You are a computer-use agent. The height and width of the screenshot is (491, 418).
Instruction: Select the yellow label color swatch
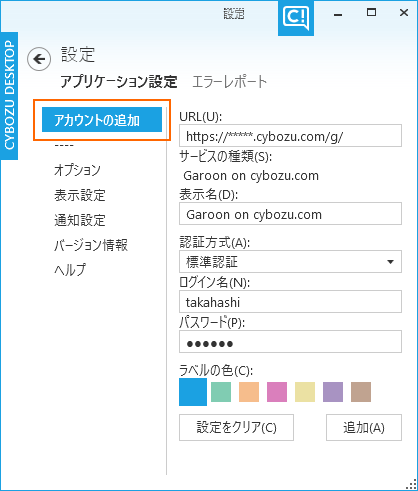coord(305,392)
